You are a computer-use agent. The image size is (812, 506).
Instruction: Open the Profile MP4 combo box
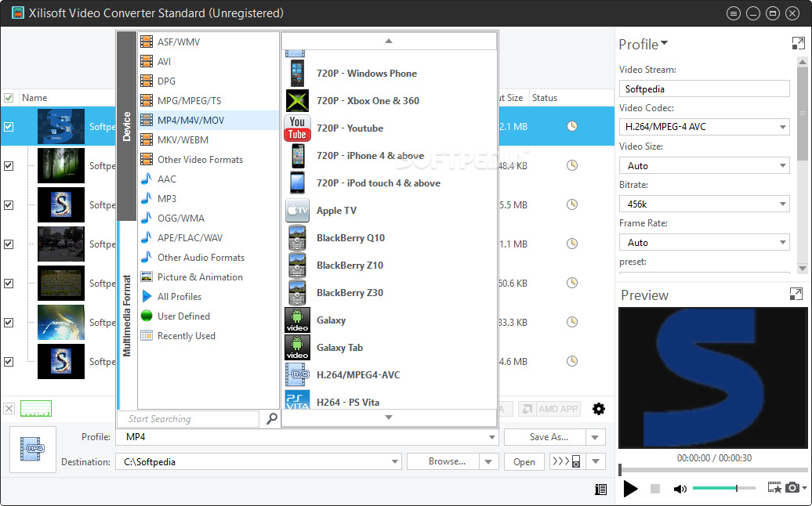pos(306,436)
